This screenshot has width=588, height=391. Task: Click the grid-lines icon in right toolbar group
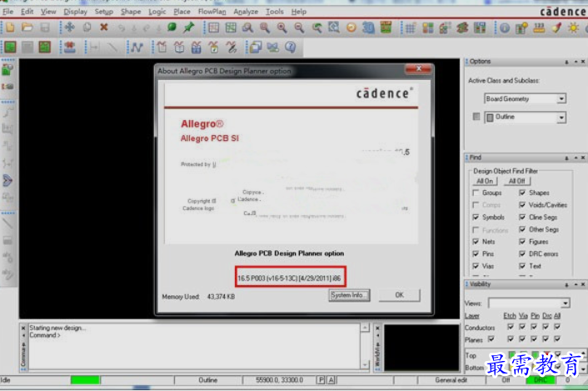click(x=411, y=28)
